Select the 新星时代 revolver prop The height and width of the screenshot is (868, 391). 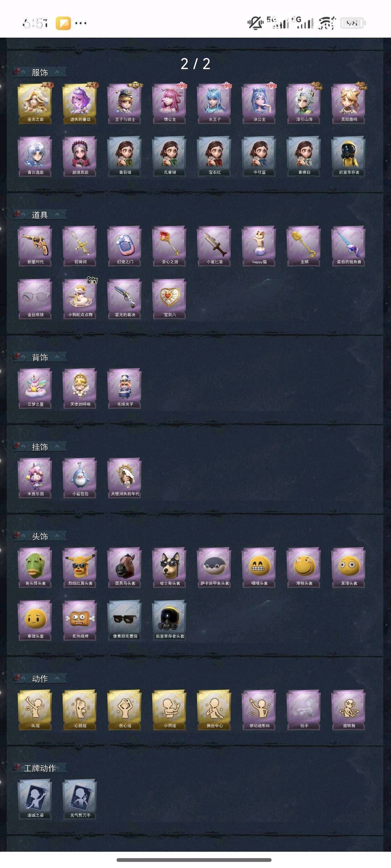pos(35,246)
